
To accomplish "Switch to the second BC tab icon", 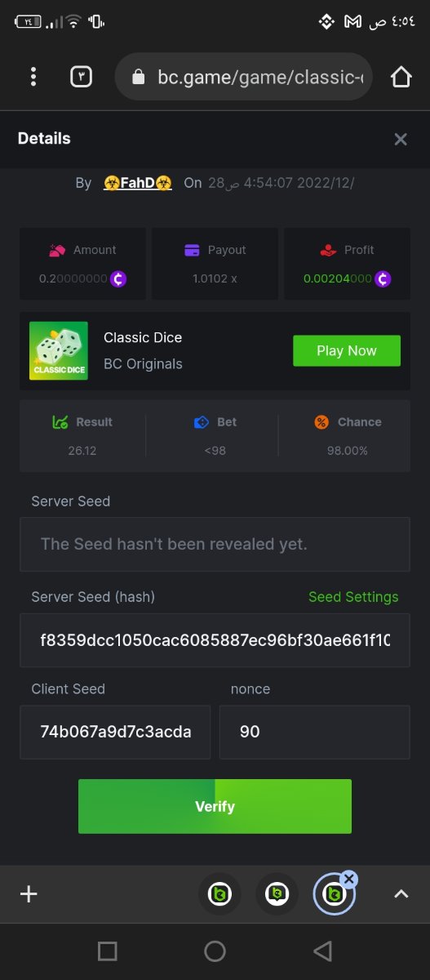I will pyautogui.click(x=277, y=894).
